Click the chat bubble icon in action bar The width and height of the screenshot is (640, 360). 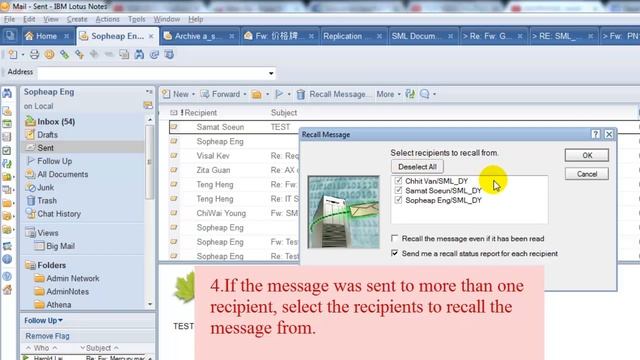point(424,94)
